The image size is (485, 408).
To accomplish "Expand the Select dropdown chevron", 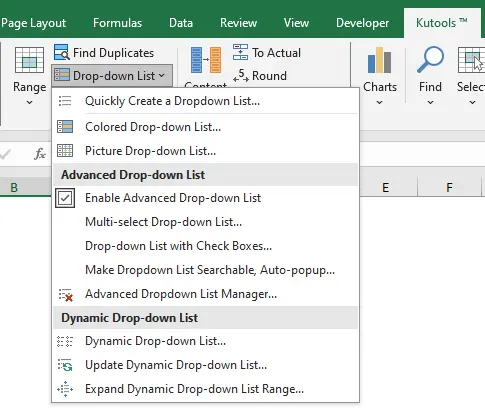I will [x=472, y=102].
